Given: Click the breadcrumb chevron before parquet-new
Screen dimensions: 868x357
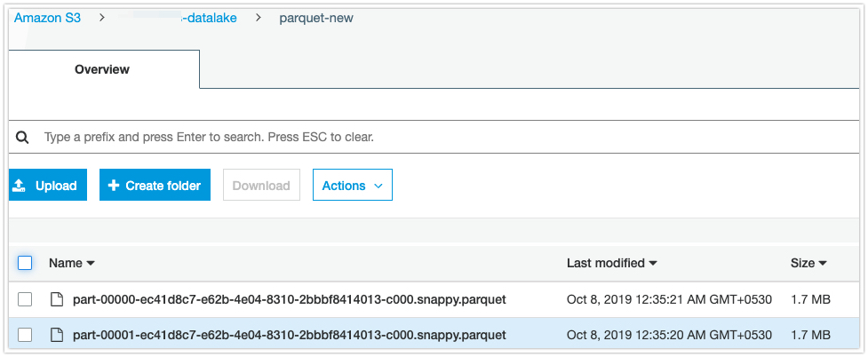Looking at the screenshot, I should click(259, 18).
